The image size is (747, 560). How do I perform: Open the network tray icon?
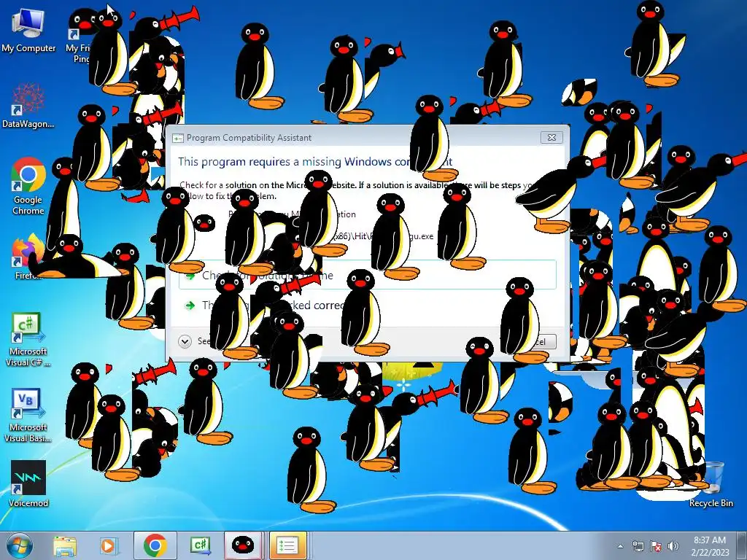(x=638, y=546)
